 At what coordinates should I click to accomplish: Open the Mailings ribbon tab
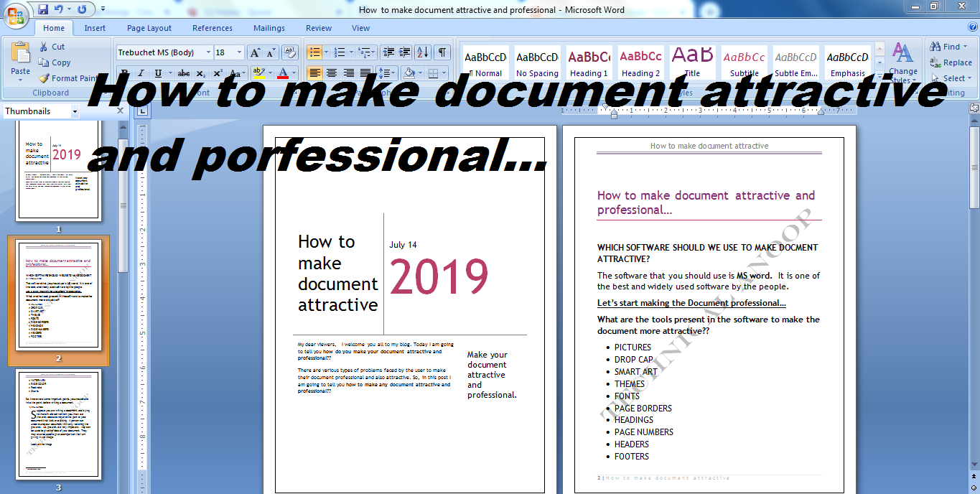click(269, 28)
